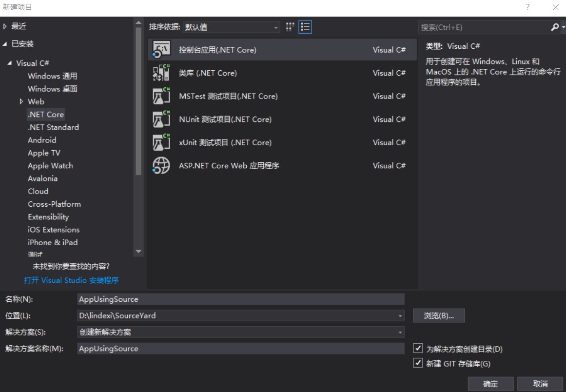
Task: Click the search magnifier icon
Action: click(x=555, y=27)
